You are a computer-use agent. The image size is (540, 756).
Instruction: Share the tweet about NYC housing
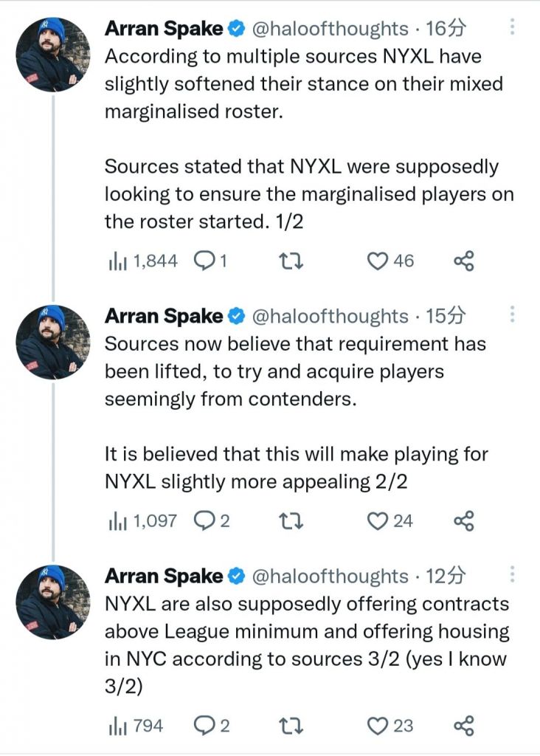(x=464, y=726)
